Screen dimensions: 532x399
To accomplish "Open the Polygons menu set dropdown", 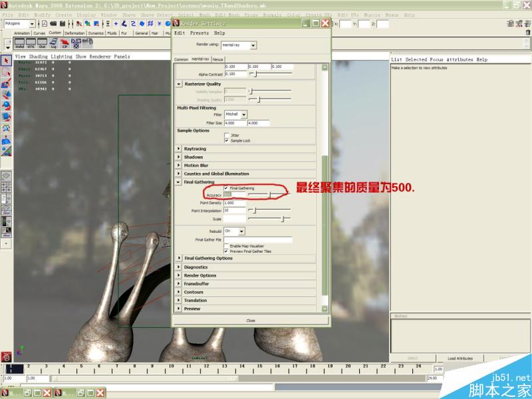I will 19,24.
